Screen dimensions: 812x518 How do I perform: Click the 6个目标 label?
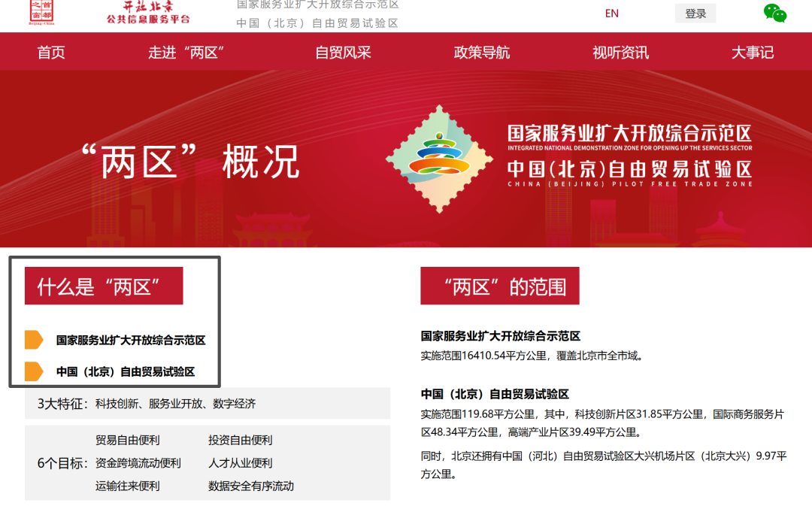click(x=62, y=463)
